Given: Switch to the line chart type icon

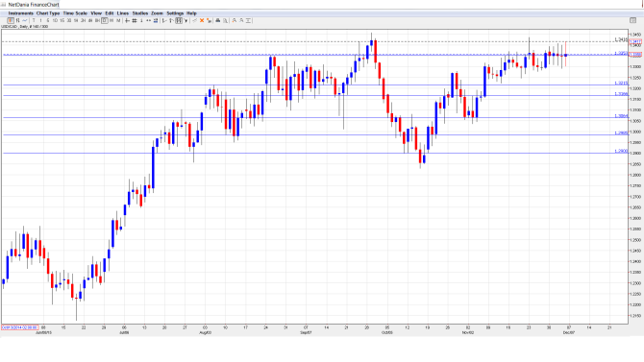Looking at the screenshot, I should (25, 20).
